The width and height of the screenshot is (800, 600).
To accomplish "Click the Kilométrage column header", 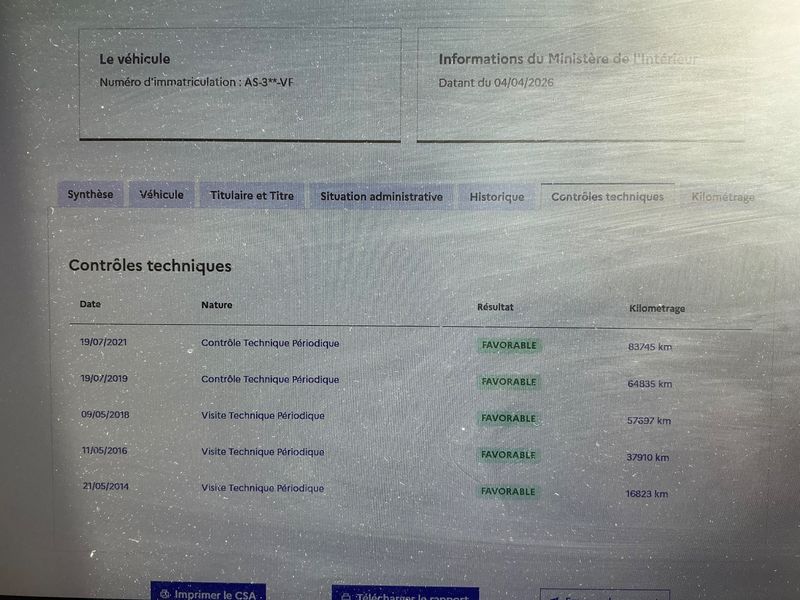I will [x=657, y=309].
